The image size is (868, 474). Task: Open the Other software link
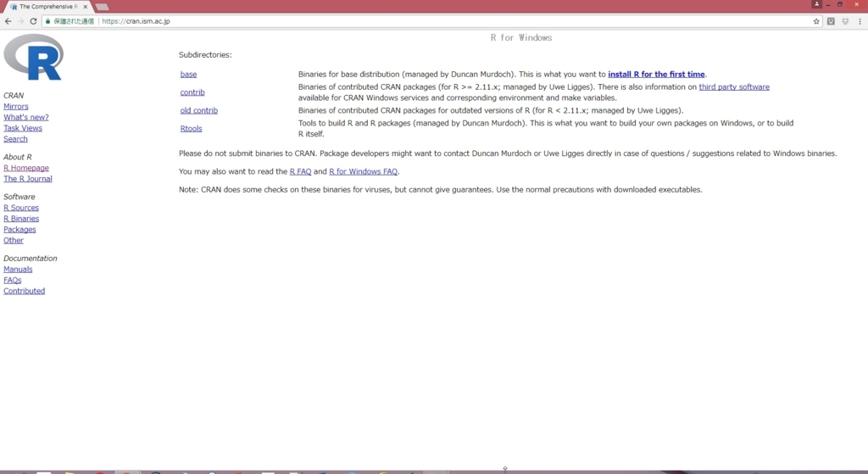[14, 240]
